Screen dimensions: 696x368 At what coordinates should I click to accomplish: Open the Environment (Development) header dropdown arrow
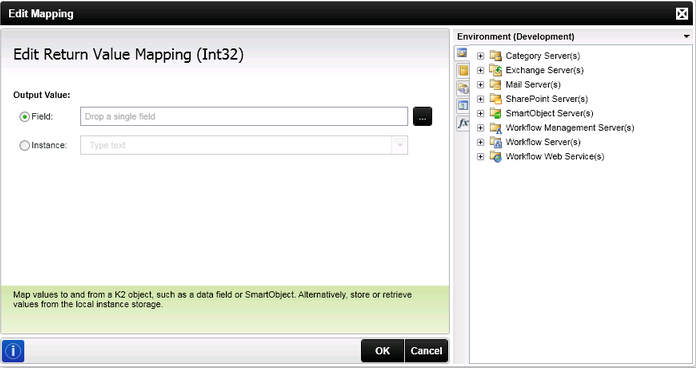[686, 36]
